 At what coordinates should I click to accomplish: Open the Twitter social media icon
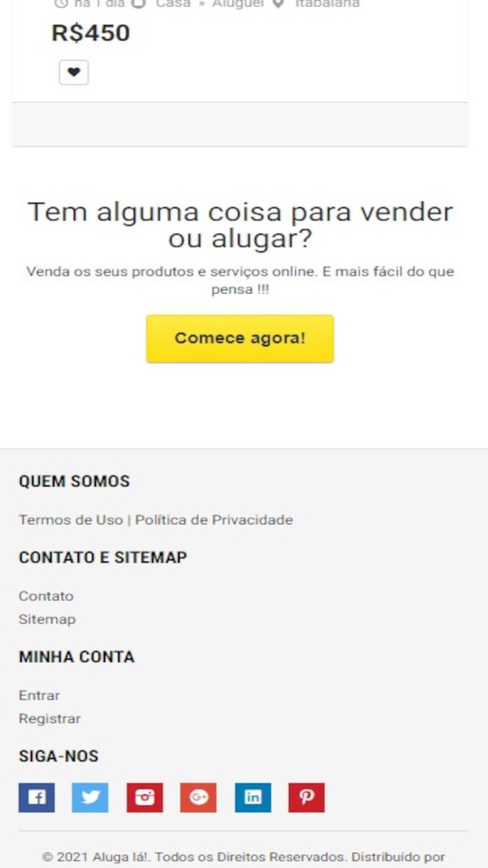(90, 798)
